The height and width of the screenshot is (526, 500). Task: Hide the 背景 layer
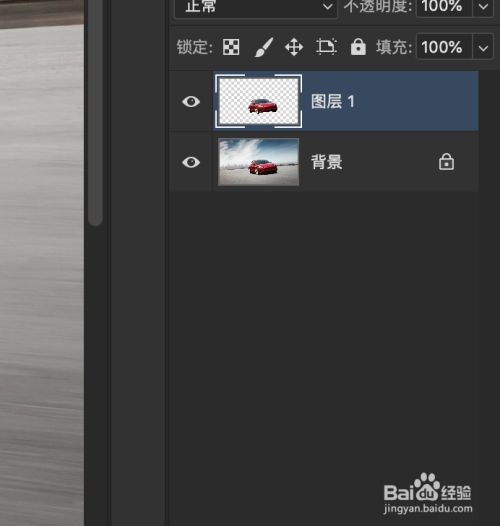point(191,162)
